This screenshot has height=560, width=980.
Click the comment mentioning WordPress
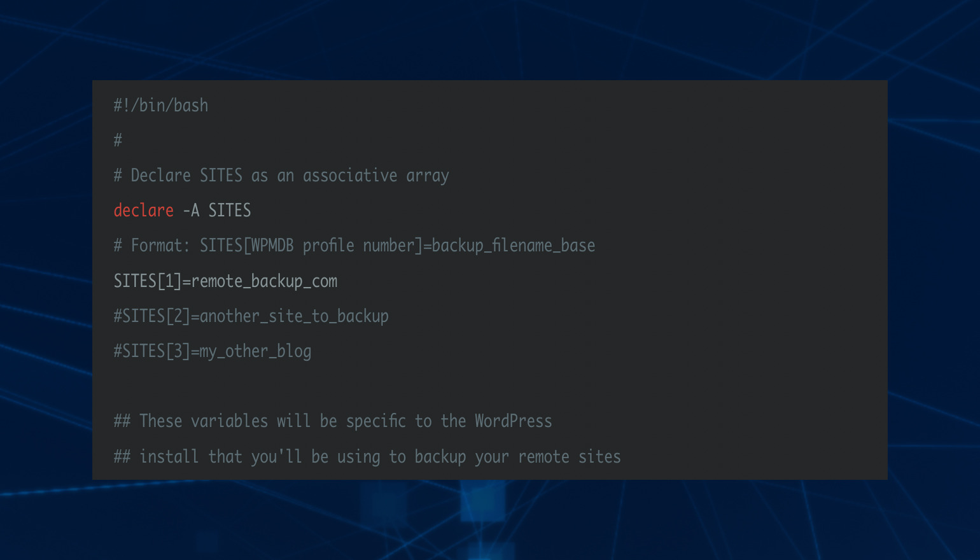333,421
